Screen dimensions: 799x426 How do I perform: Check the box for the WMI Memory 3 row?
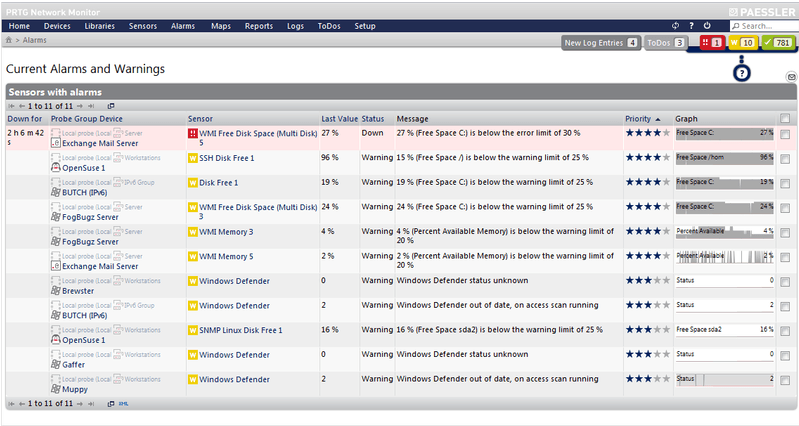pyautogui.click(x=785, y=233)
